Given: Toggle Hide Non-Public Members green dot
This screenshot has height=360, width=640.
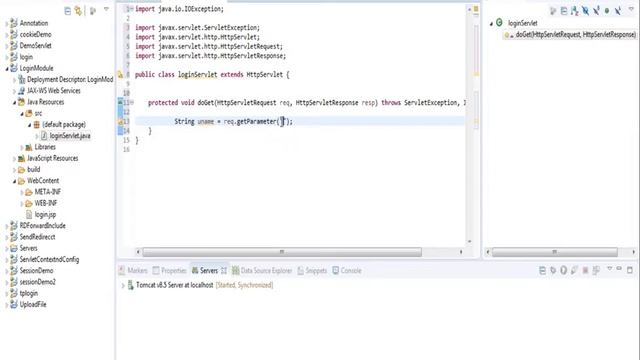Looking at the screenshot, I should pyautogui.click(x=607, y=11).
